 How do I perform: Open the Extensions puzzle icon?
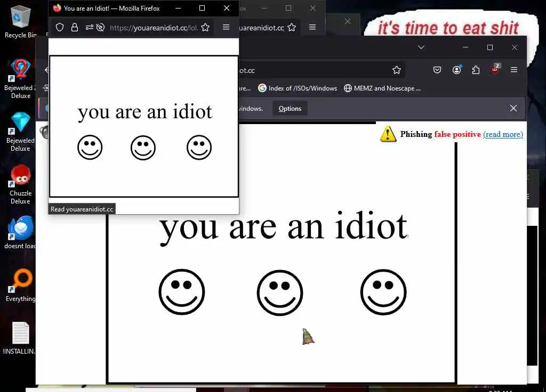coord(476,70)
